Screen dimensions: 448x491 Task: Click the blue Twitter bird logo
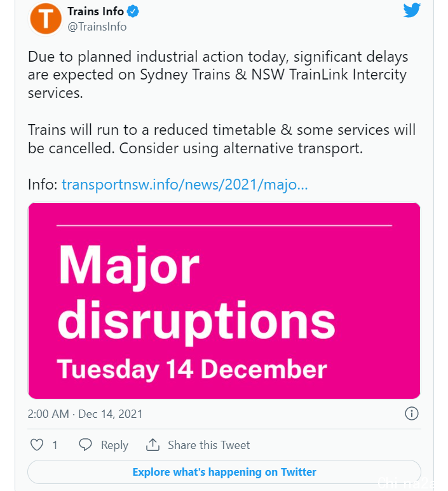tap(412, 10)
